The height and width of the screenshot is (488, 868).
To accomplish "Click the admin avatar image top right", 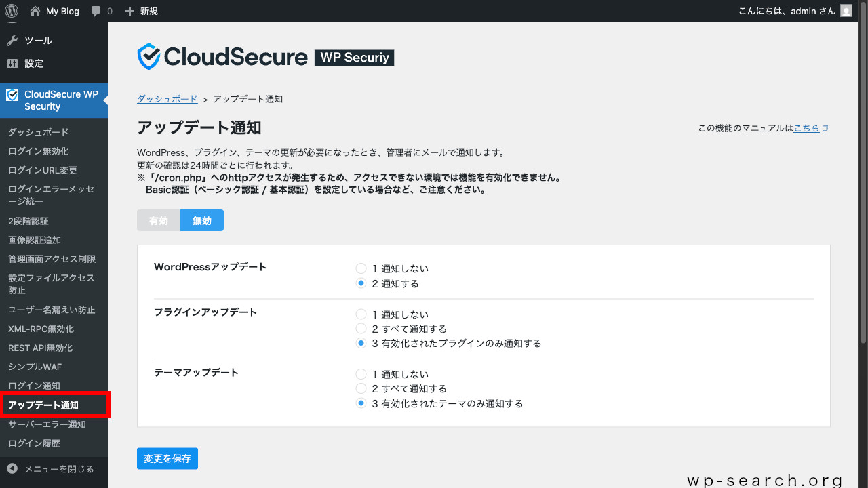I will pyautogui.click(x=845, y=10).
